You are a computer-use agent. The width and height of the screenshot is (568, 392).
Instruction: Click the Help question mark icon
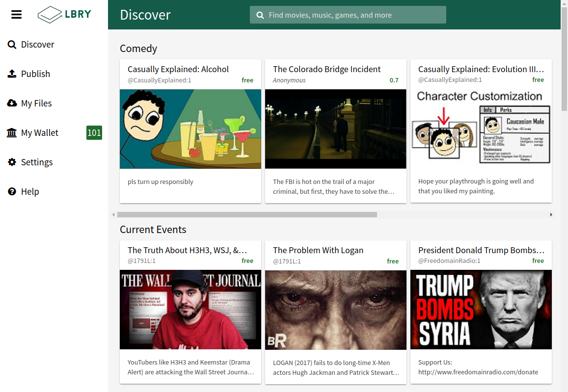[x=12, y=191]
